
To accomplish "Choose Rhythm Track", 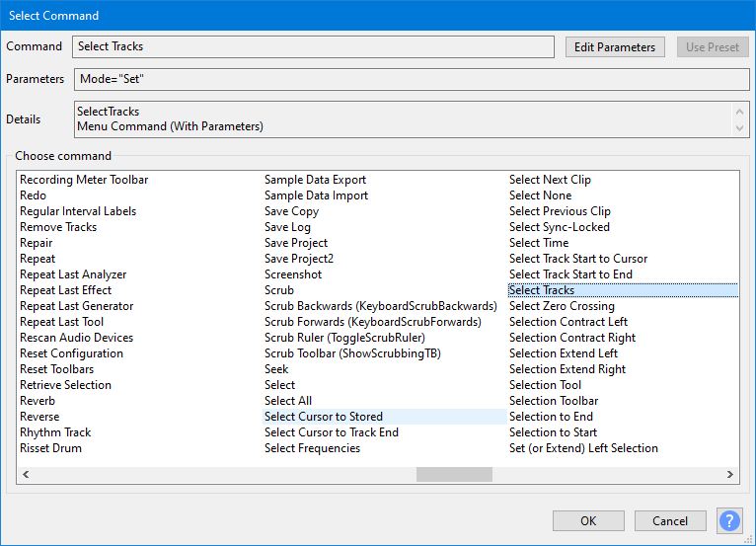I will [55, 432].
